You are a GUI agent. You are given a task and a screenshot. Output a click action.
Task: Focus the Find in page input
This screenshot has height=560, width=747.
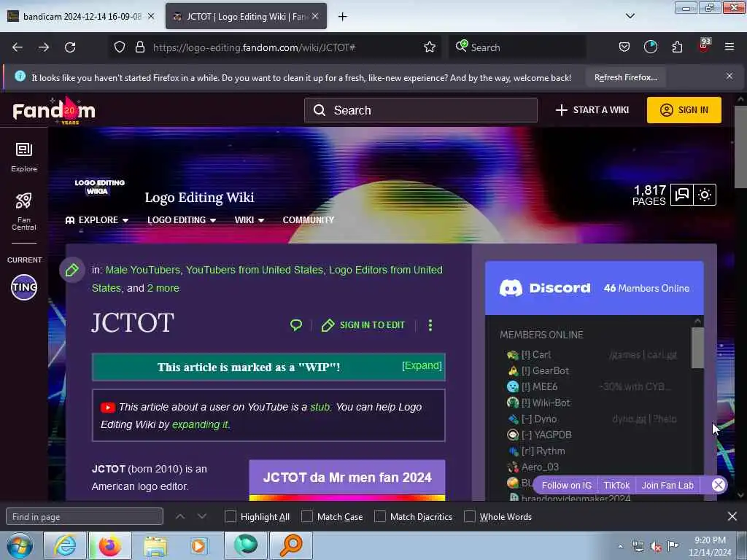(x=85, y=517)
